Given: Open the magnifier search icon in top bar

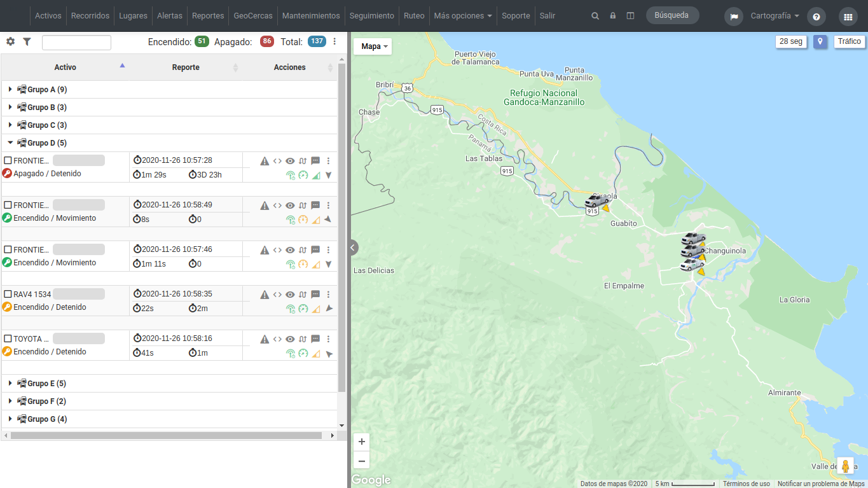Looking at the screenshot, I should tap(595, 16).
